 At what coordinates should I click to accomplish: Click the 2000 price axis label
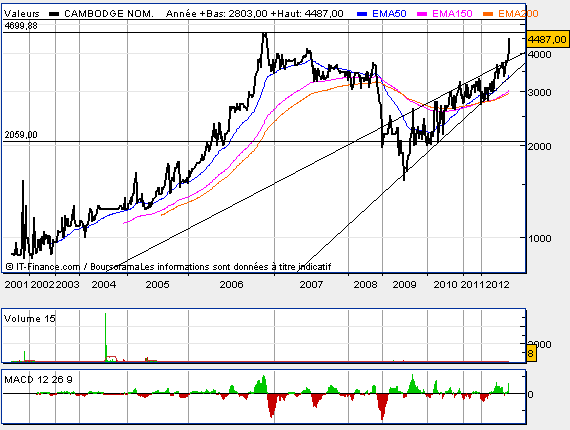[540, 146]
